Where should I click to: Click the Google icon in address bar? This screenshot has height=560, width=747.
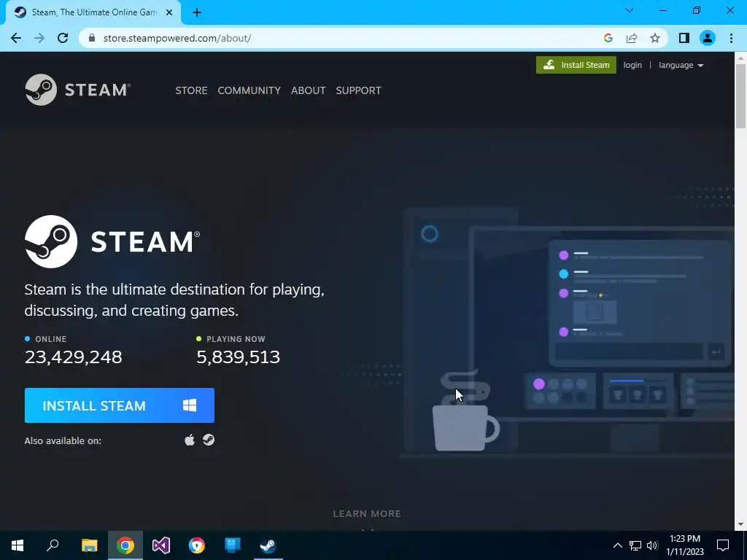pyautogui.click(x=608, y=38)
